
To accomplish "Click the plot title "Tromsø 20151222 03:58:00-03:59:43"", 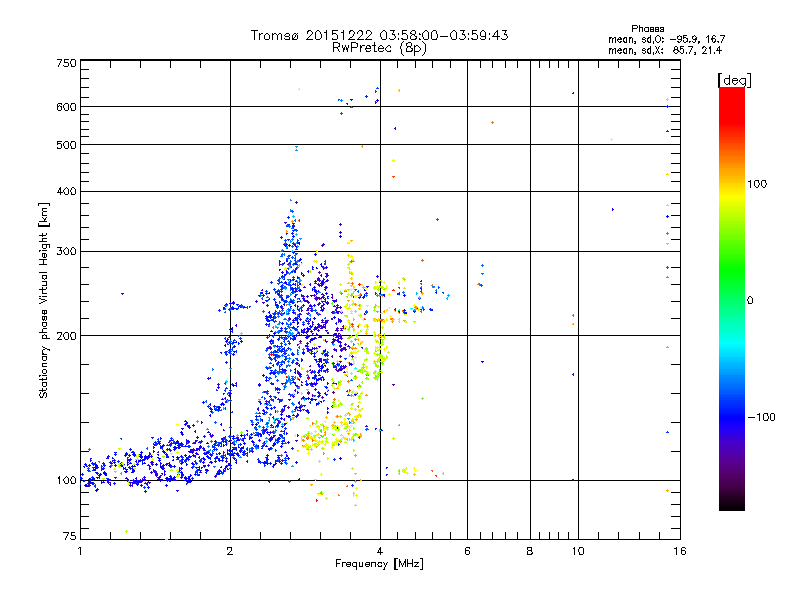I will [x=379, y=35].
